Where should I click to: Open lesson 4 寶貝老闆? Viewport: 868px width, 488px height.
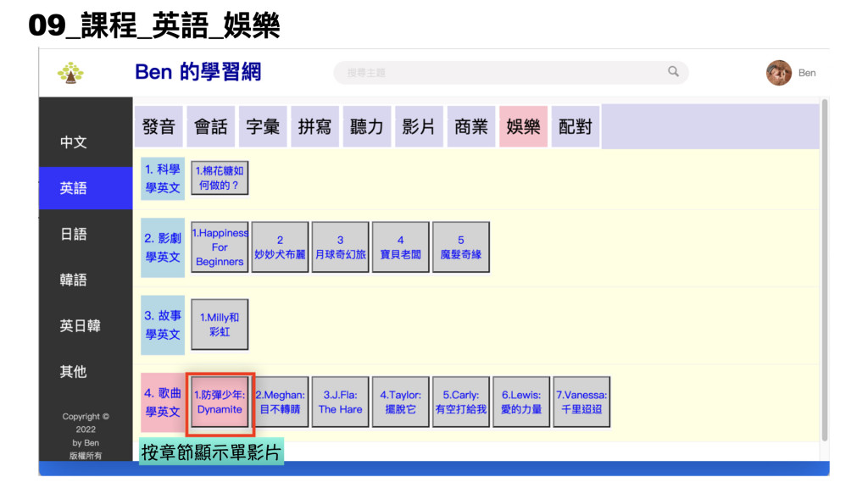click(x=401, y=247)
